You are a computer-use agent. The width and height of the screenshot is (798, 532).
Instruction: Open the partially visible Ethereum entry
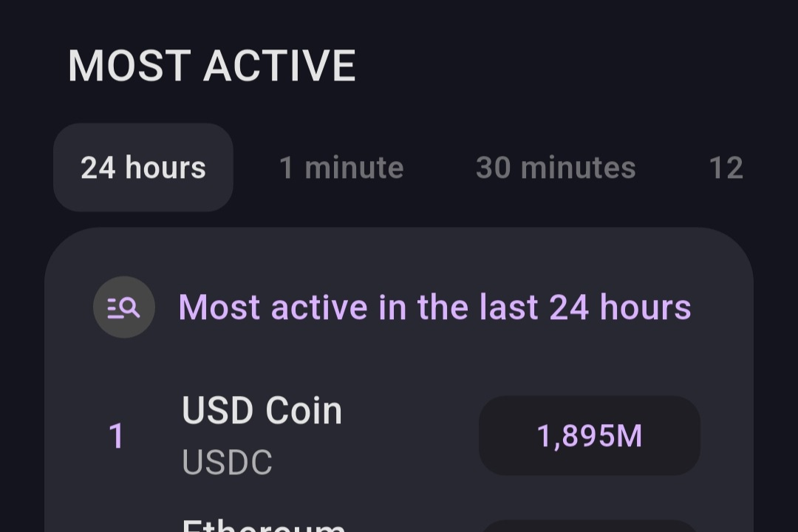click(263, 525)
